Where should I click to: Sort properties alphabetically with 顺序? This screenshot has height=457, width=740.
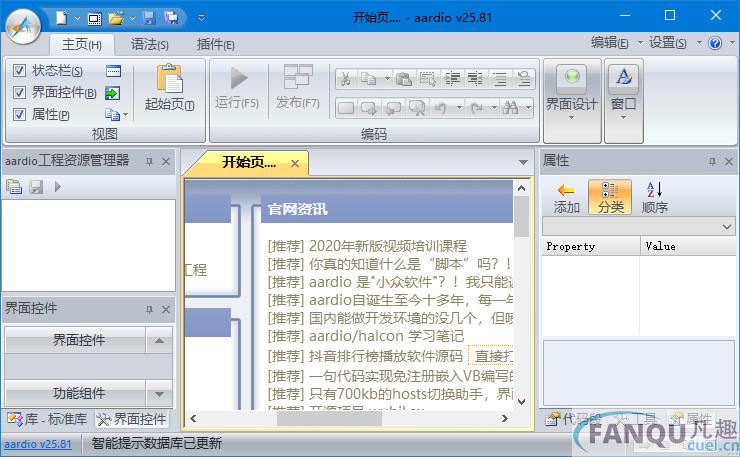pyautogui.click(x=655, y=197)
